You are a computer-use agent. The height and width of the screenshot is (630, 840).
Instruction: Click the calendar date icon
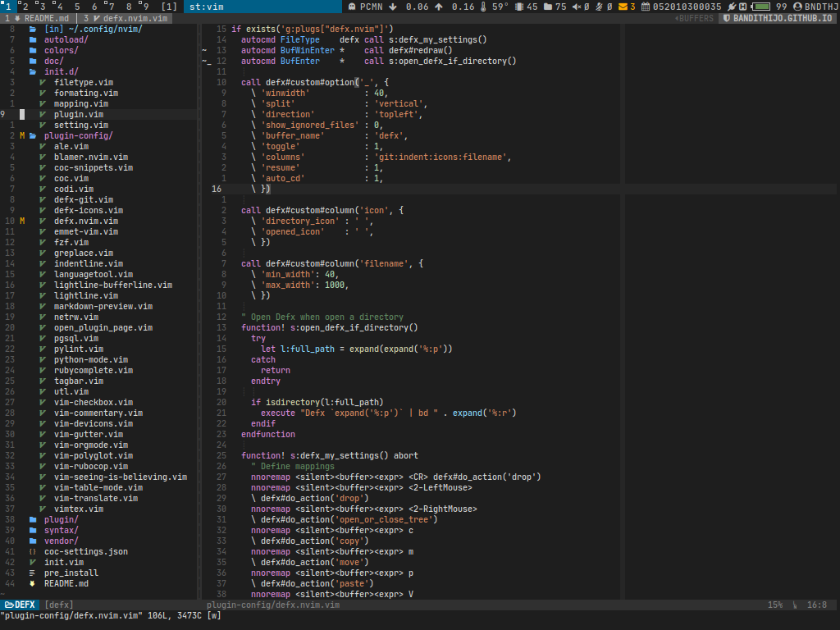(646, 7)
